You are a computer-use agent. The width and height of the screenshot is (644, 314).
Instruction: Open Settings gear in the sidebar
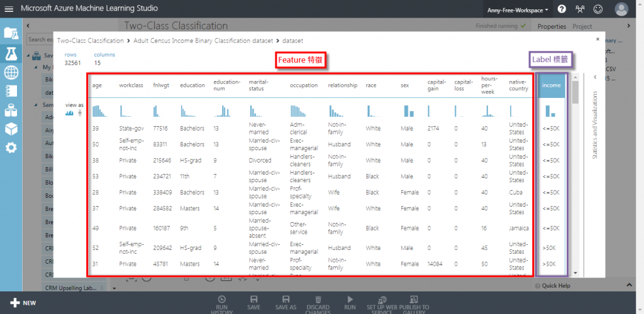(x=11, y=148)
